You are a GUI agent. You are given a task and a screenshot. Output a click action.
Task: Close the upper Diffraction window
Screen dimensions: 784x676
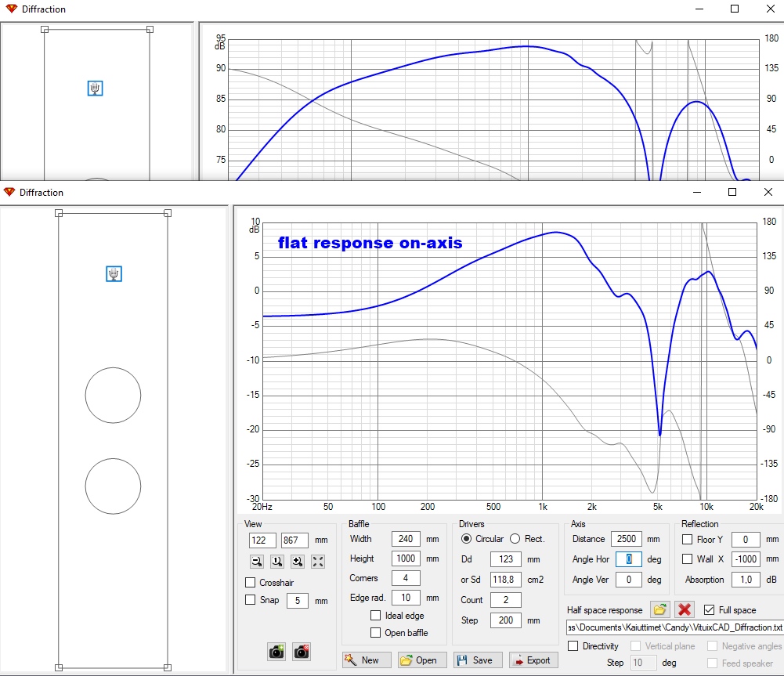click(771, 9)
